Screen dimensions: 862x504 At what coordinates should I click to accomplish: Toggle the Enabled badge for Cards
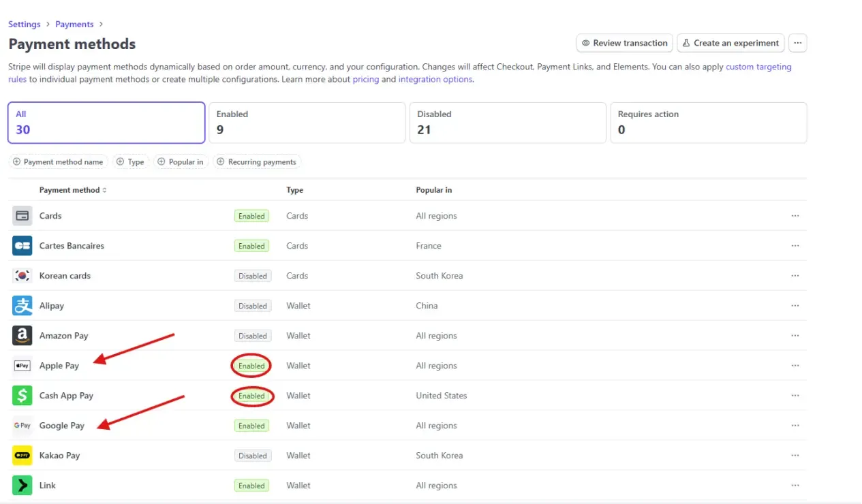(x=251, y=215)
